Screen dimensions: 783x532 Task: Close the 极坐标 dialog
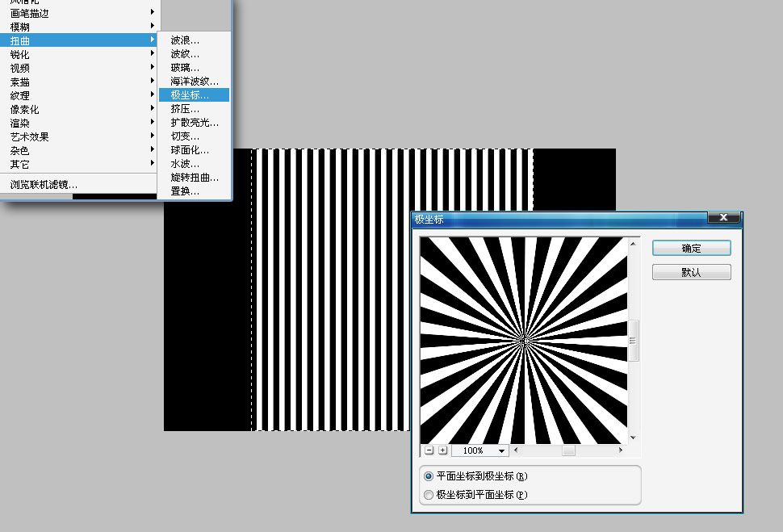[723, 217]
